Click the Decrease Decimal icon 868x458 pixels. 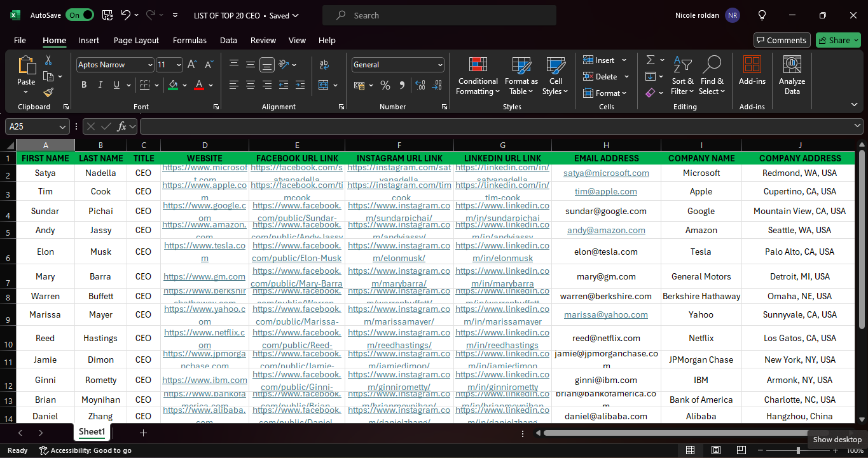[x=436, y=85]
